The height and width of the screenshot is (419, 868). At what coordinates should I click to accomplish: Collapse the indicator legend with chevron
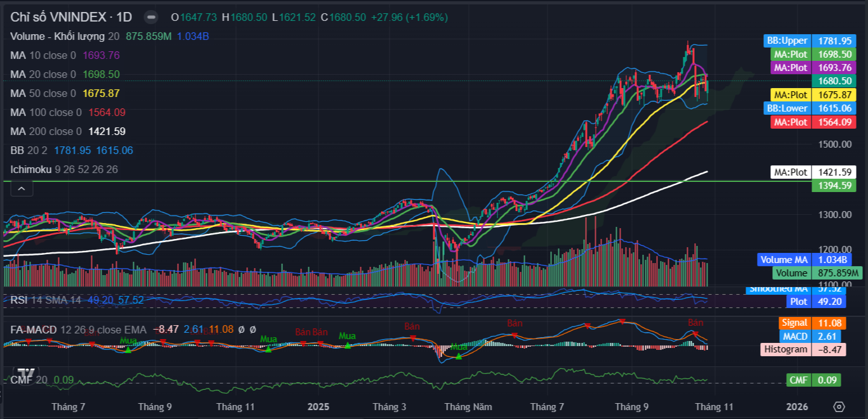point(21,189)
